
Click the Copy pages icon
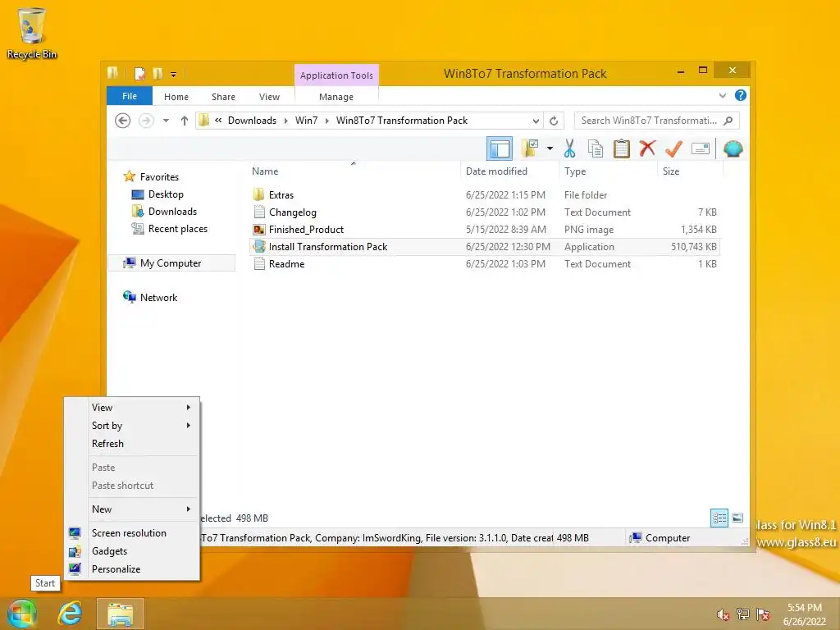coord(596,149)
